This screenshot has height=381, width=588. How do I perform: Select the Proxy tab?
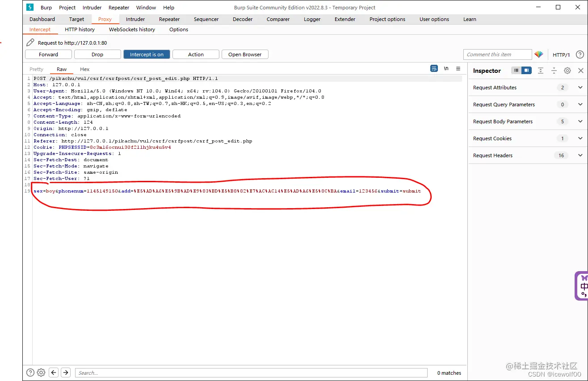tap(105, 19)
